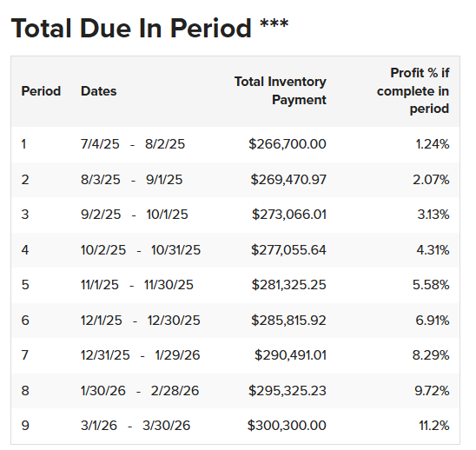Click the Total Inventory Payment header

[x=281, y=91]
